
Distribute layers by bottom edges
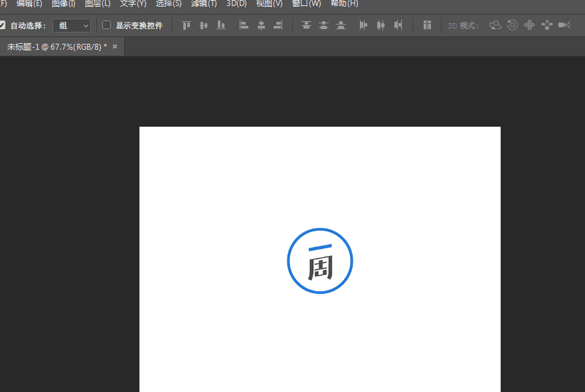pos(341,25)
